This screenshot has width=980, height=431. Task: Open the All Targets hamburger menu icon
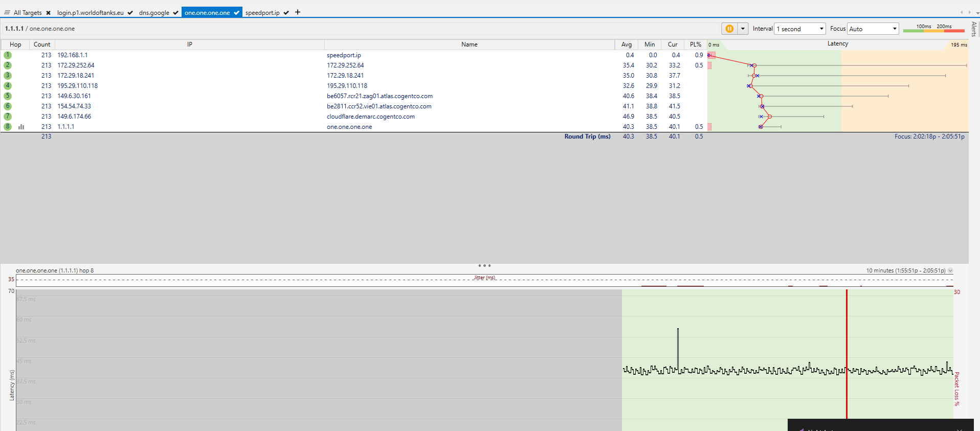click(7, 13)
